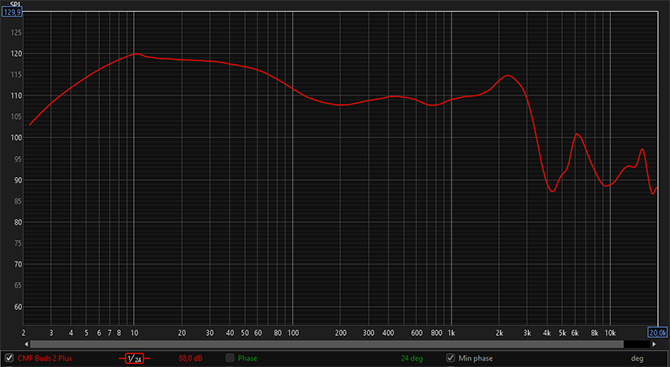Click the 1/24 smoothing line indicator
The image size is (670, 367).
134,358
